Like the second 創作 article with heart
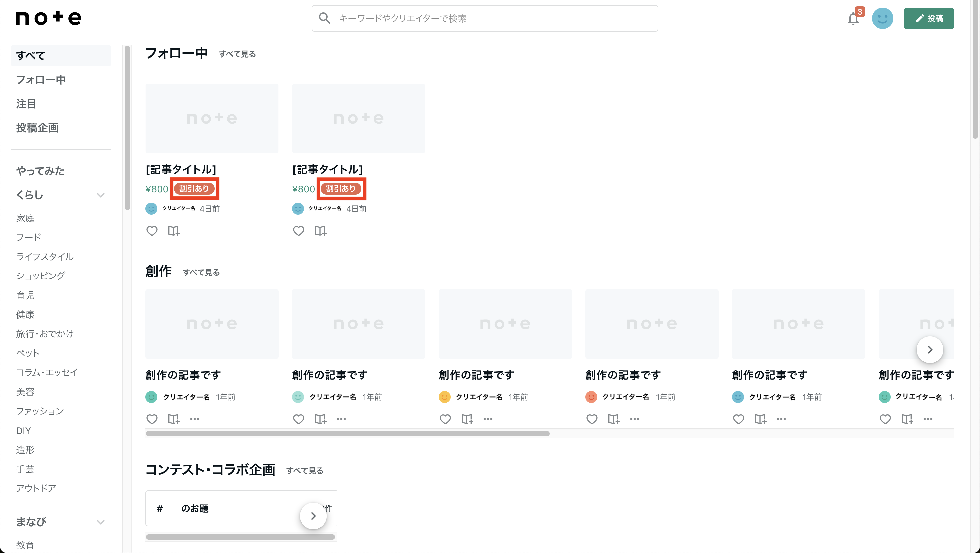Viewport: 980px width, 553px height. (298, 419)
